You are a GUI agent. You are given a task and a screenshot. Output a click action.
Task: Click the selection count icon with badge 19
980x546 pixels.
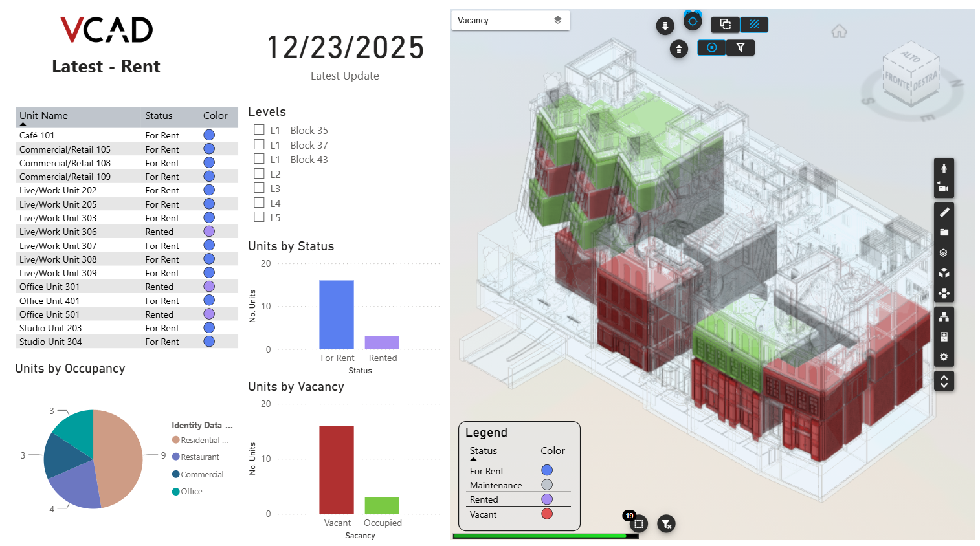point(638,523)
